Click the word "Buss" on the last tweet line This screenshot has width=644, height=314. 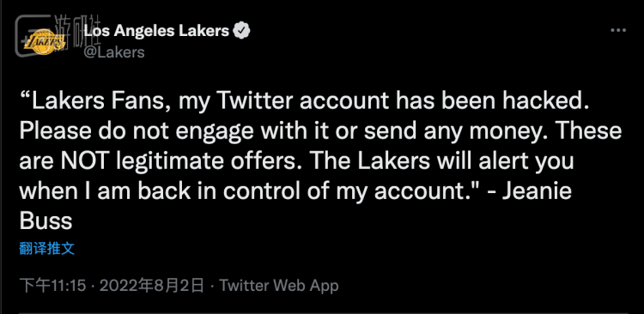pyautogui.click(x=46, y=221)
